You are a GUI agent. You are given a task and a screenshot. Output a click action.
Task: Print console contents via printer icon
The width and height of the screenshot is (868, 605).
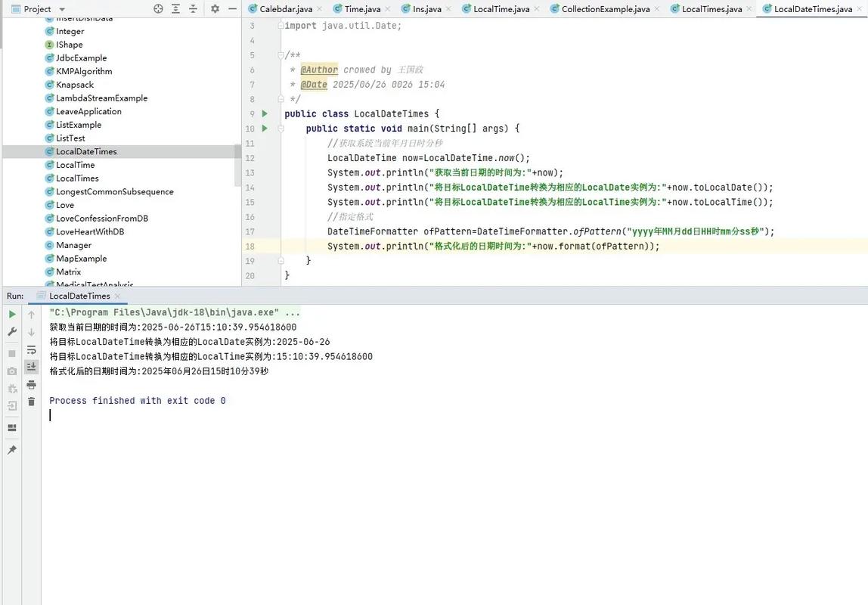31,384
